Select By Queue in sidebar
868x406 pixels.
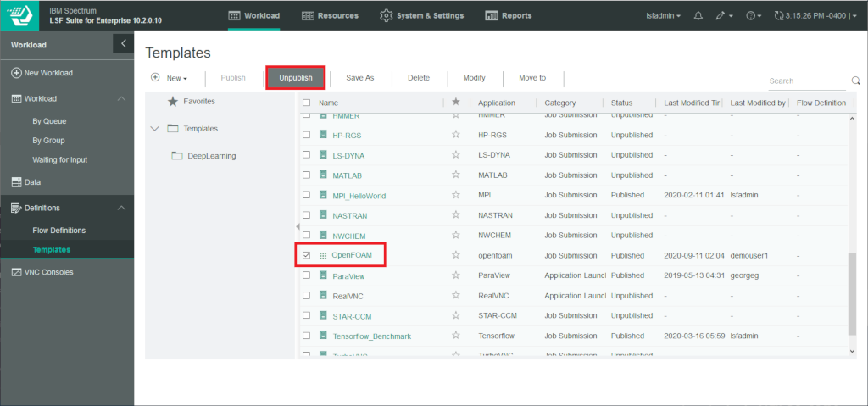(49, 120)
